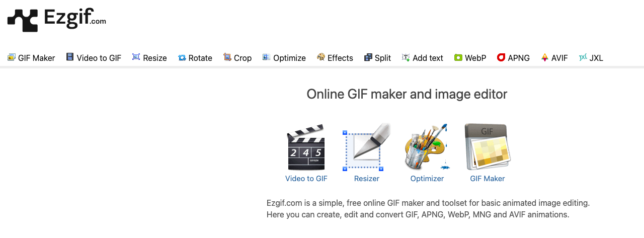The image size is (644, 238).
Task: Click the AVIF menu icon
Action: (544, 57)
